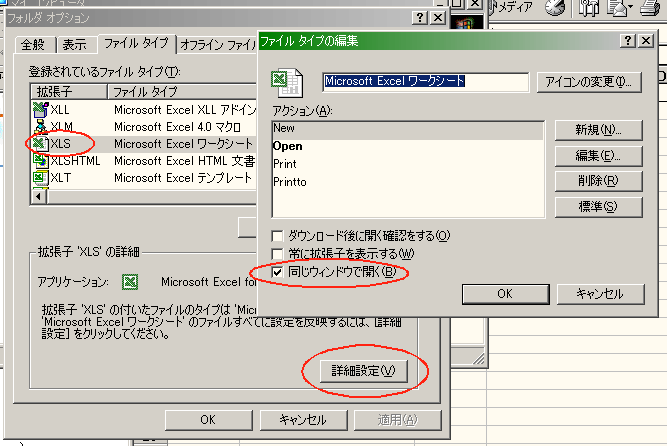Switch to the 表示 tab
The width and height of the screenshot is (667, 446).
[x=75, y=45]
